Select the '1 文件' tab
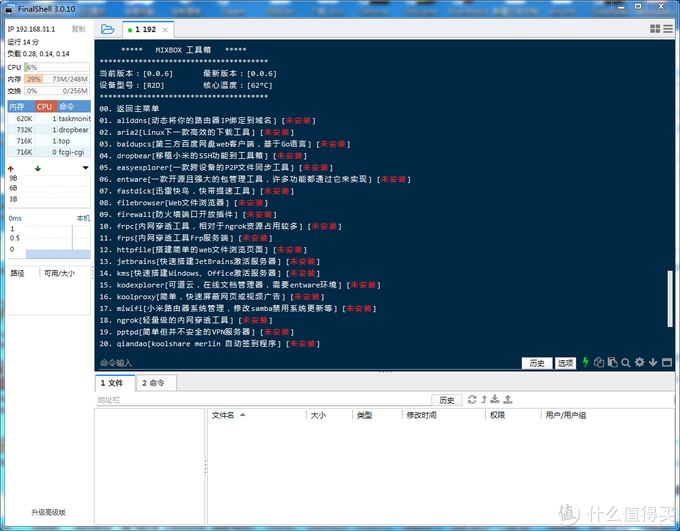The image size is (680, 531). tap(112, 382)
